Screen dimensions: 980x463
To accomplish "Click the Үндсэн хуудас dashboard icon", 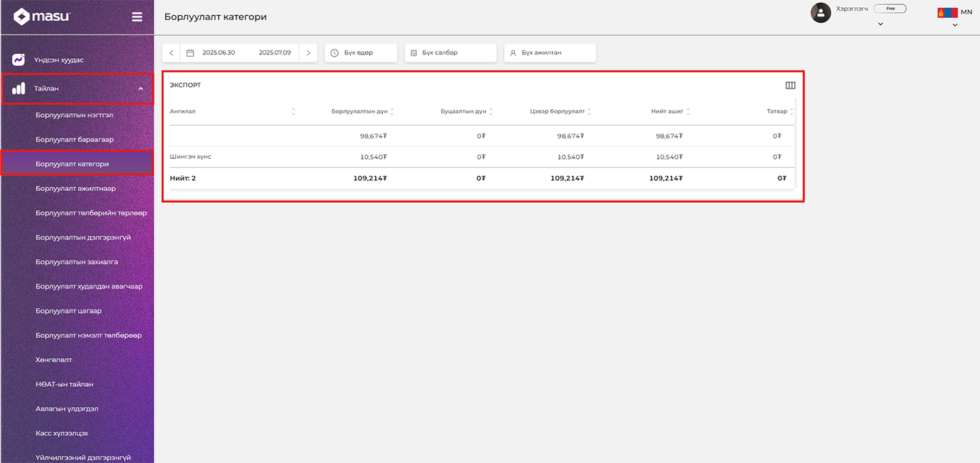I will [19, 60].
